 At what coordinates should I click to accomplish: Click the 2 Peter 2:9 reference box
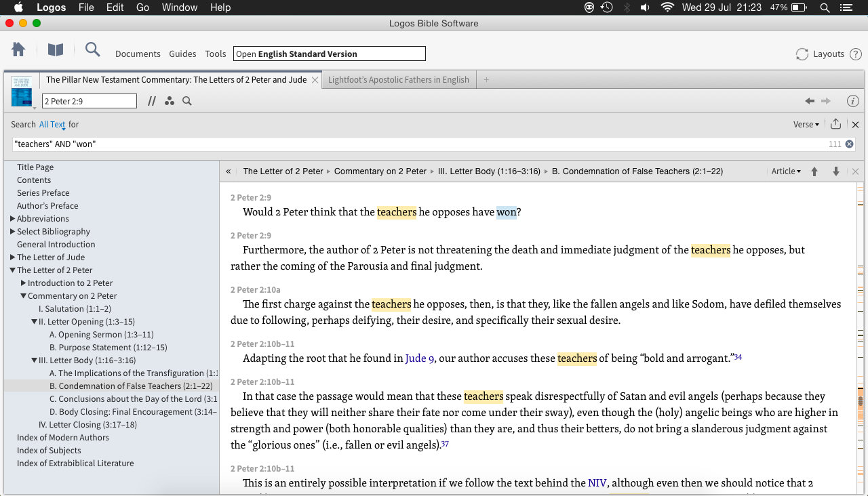point(89,102)
